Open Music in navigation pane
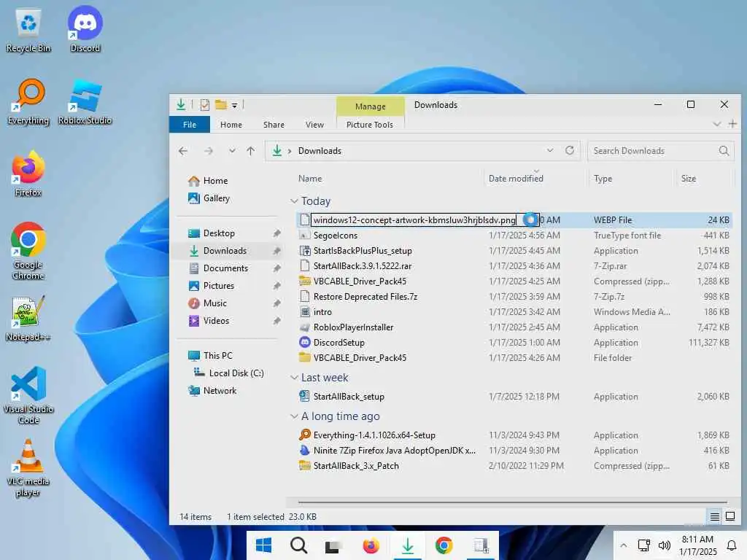This screenshot has width=747, height=560. (x=208, y=303)
